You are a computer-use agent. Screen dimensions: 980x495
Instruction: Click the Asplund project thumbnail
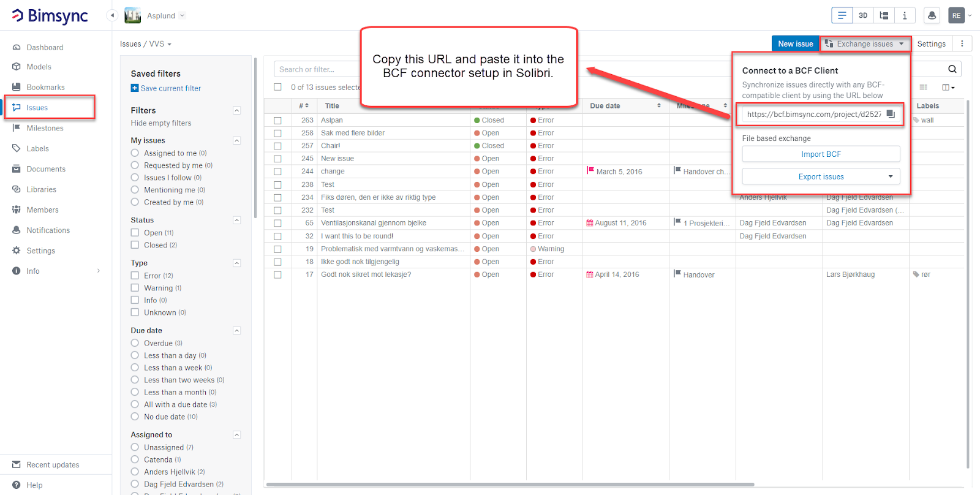132,15
